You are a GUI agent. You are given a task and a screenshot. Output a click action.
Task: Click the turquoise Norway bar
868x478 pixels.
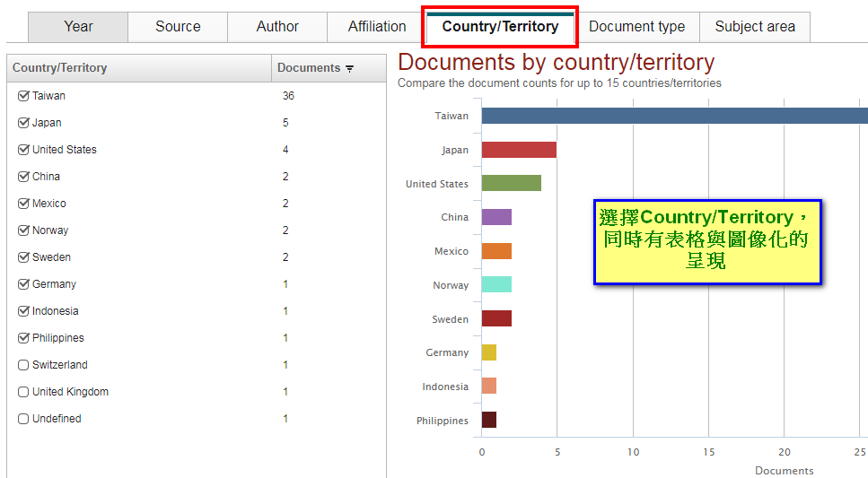click(496, 284)
